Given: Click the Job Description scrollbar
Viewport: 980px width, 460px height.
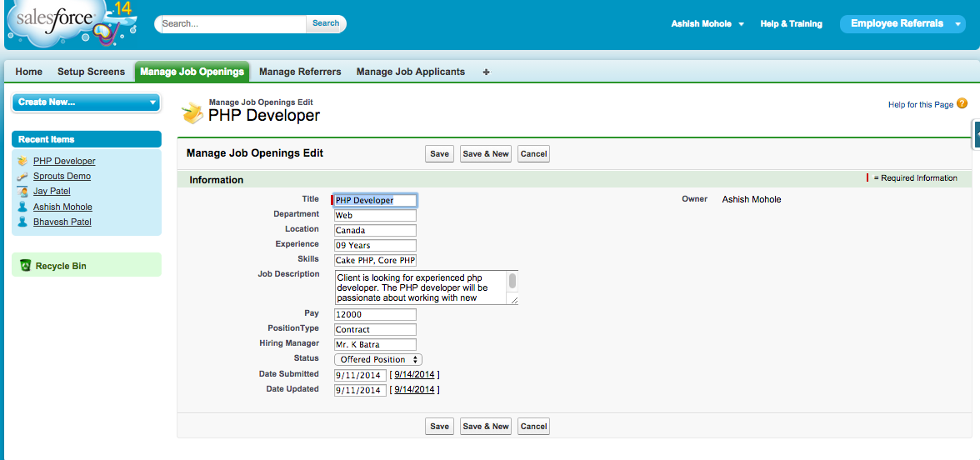Looking at the screenshot, I should coord(512,282).
